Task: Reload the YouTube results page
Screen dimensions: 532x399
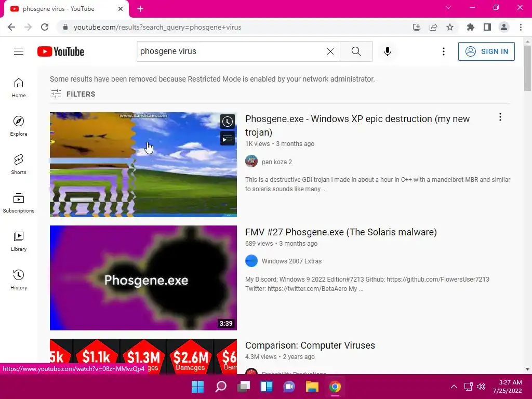Action: pyautogui.click(x=45, y=27)
